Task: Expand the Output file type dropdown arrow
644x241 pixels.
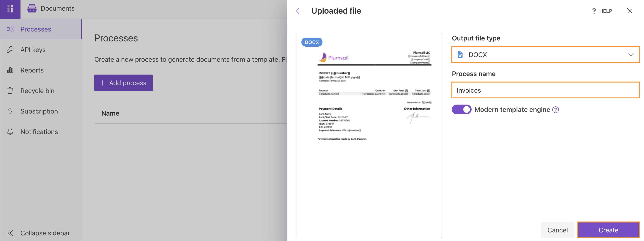Action: tap(631, 55)
